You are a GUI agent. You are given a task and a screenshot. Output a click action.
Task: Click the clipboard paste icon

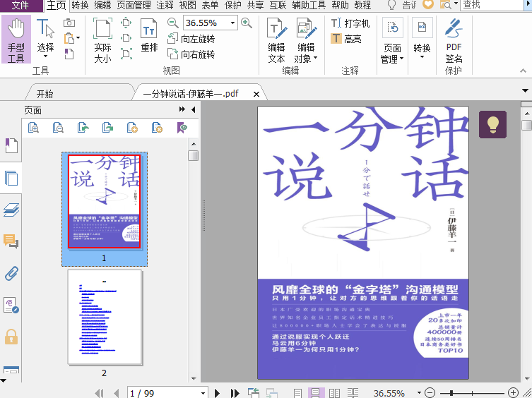pyautogui.click(x=69, y=38)
